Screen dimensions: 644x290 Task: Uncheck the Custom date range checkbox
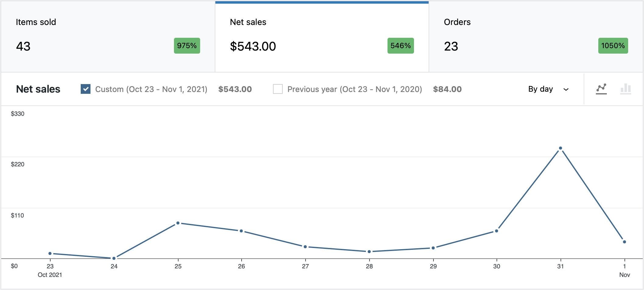tap(86, 89)
